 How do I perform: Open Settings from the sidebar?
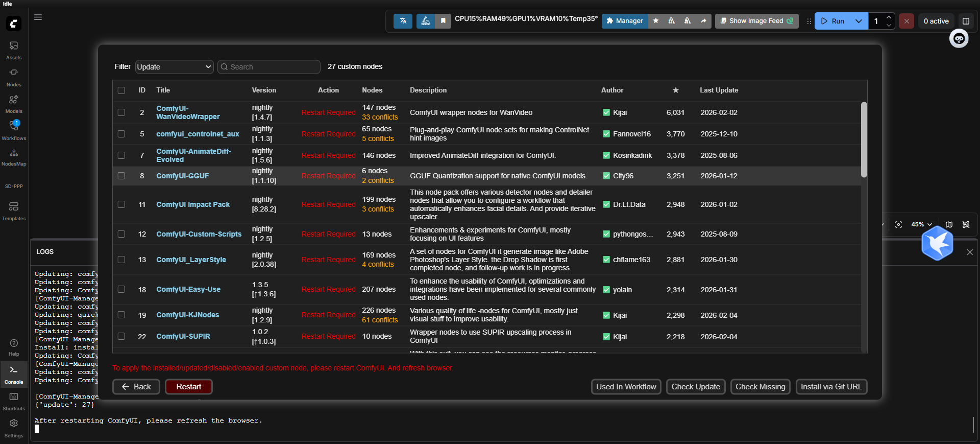click(14, 428)
